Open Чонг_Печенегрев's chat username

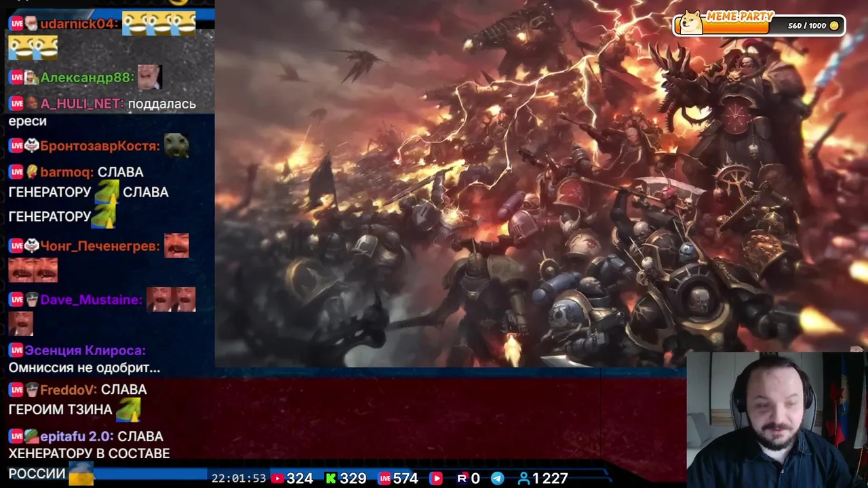pos(100,246)
